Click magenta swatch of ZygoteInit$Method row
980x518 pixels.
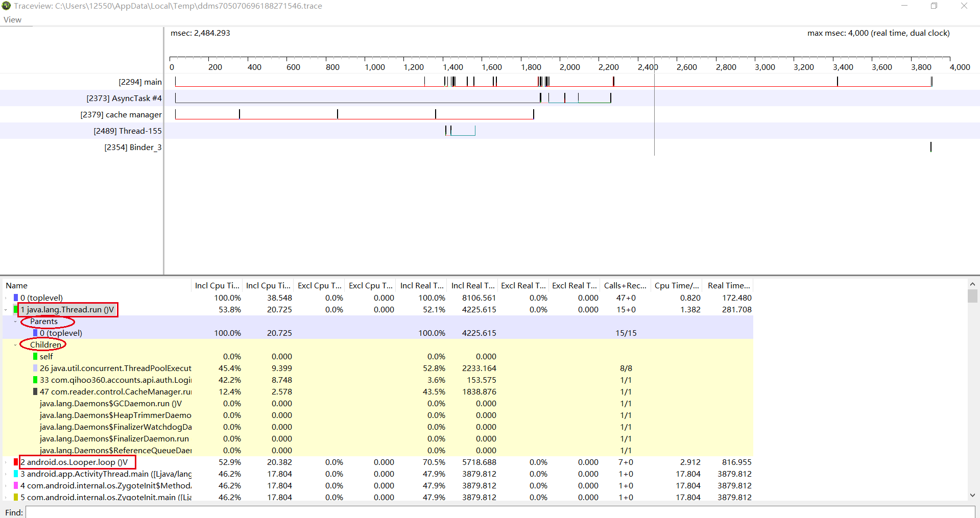16,485
